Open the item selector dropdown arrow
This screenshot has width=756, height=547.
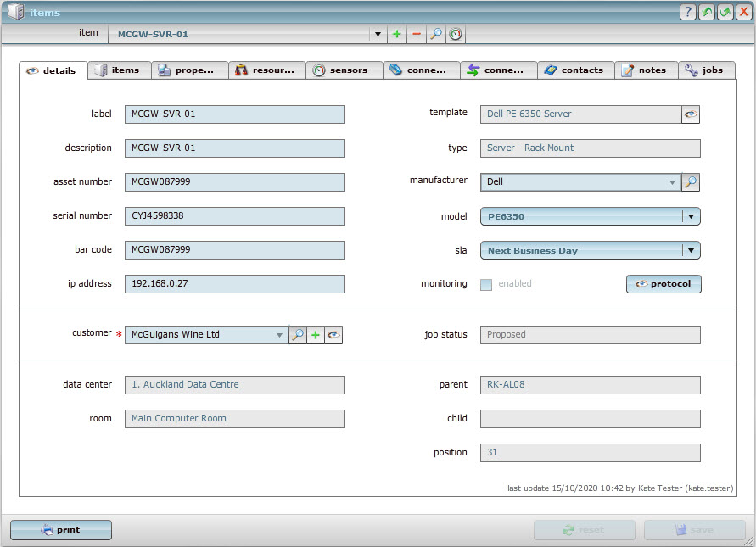coord(378,35)
